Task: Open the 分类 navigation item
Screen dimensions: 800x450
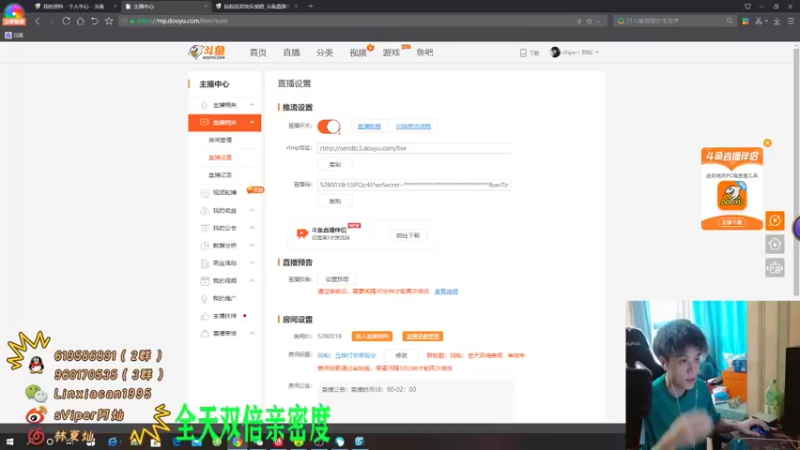Action: 324,53
